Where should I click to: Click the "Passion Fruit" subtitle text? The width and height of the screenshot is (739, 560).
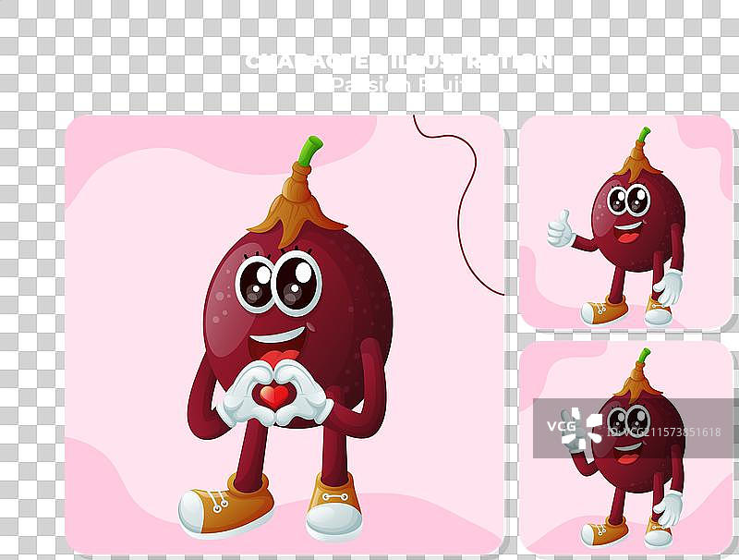[398, 85]
